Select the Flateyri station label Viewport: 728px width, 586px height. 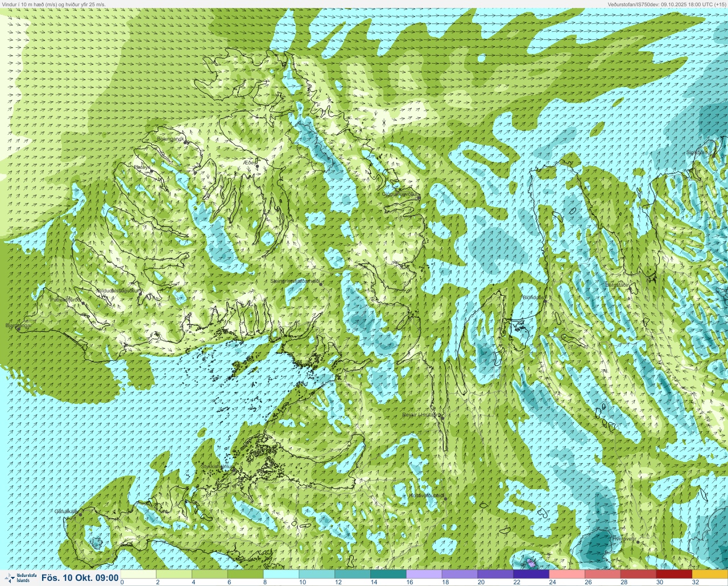coord(142,167)
